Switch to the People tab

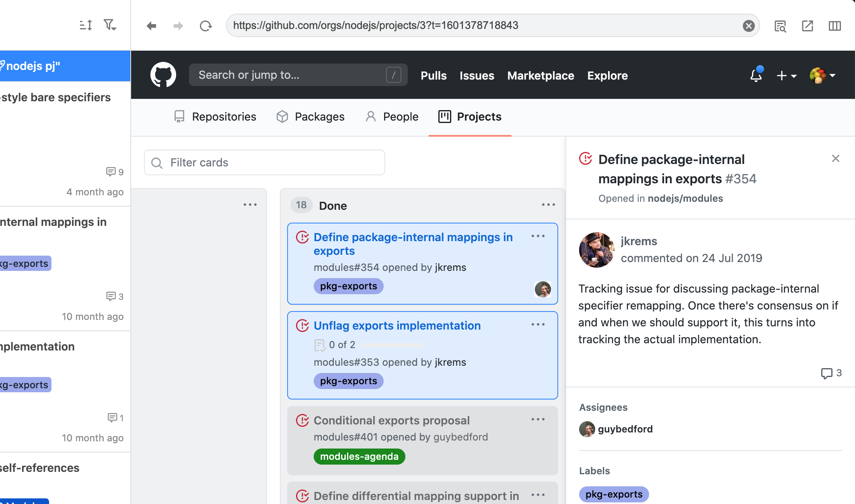pyautogui.click(x=392, y=117)
